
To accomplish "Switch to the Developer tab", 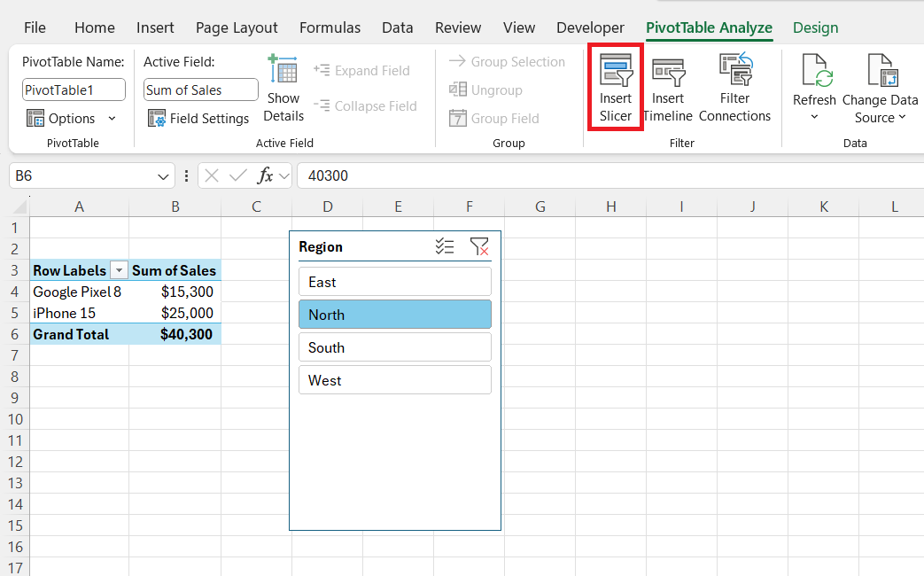I will click(590, 27).
